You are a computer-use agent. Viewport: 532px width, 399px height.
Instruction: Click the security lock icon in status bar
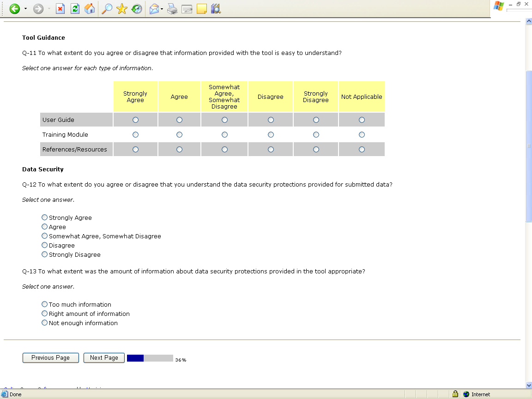(455, 394)
